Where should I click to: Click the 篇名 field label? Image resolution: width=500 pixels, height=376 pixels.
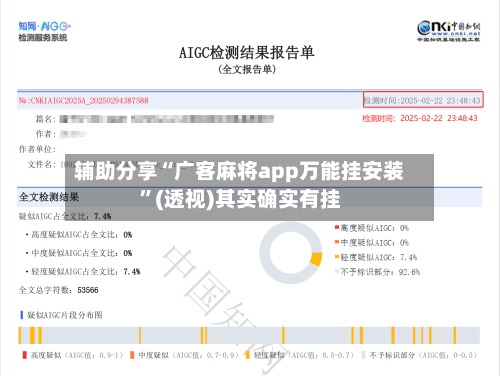pyautogui.click(x=46, y=119)
